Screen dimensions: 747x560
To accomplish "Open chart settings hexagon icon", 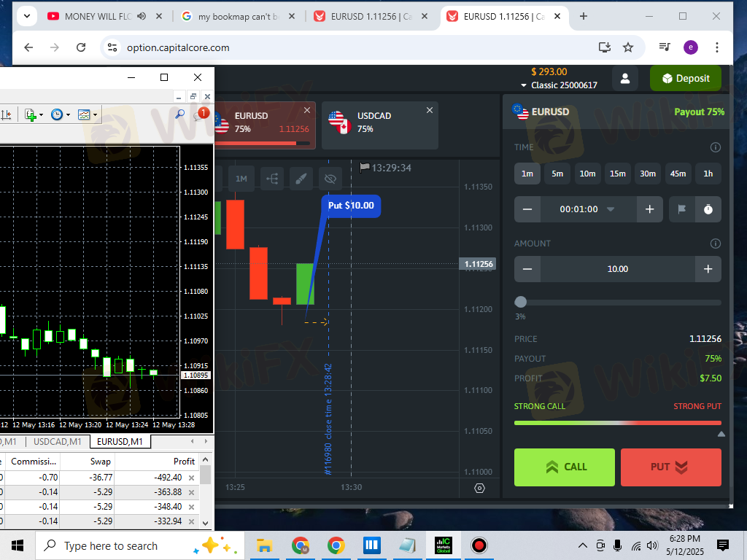I will pos(480,488).
